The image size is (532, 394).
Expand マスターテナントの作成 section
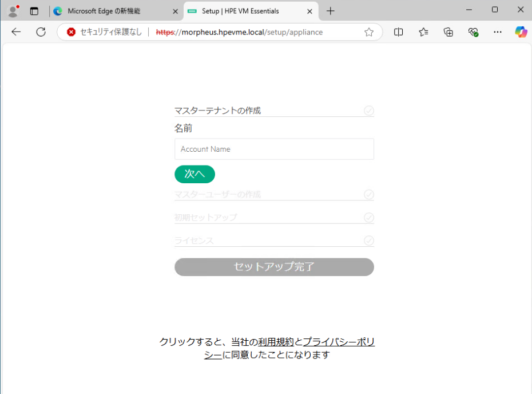[x=274, y=111]
